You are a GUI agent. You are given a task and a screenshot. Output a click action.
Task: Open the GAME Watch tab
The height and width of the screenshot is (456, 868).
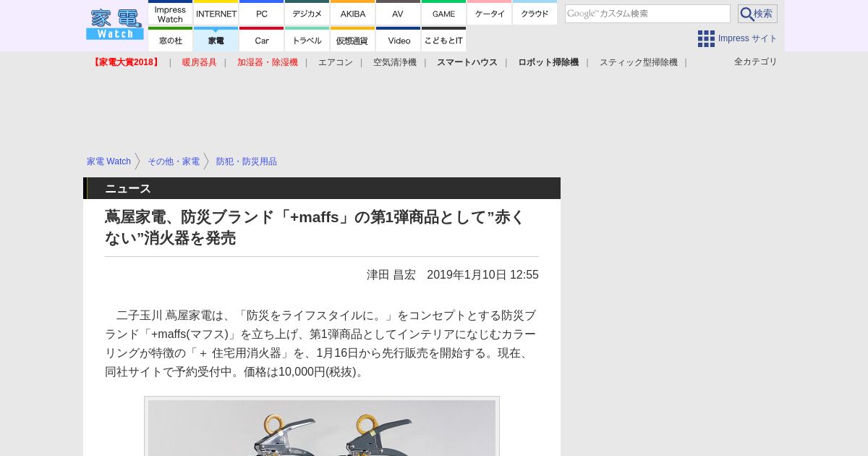[x=444, y=13]
